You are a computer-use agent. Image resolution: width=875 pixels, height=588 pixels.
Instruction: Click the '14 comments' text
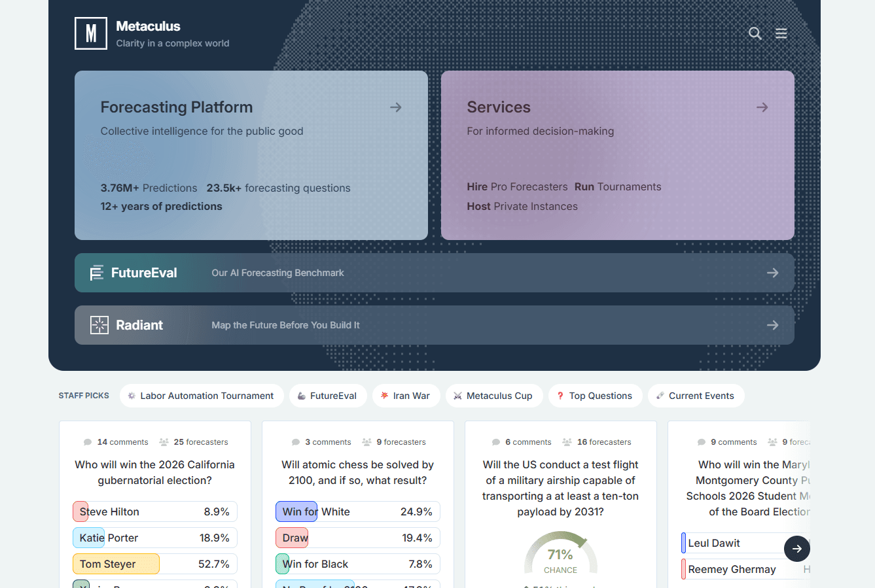click(x=123, y=442)
